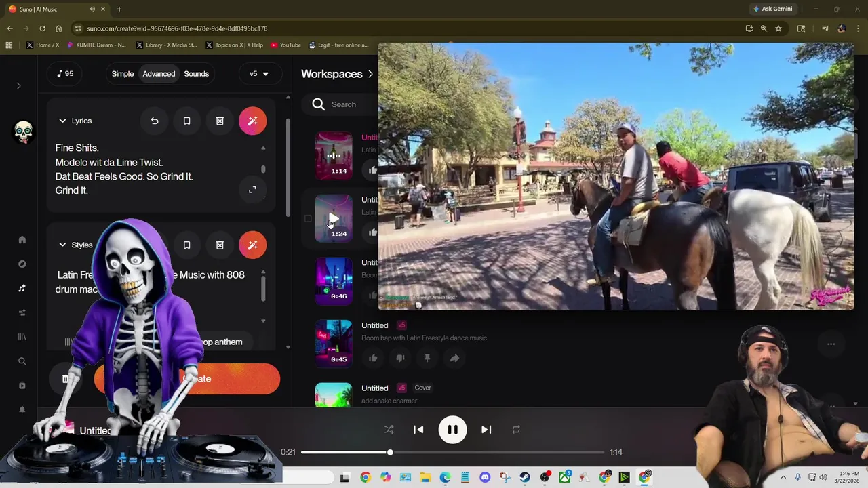
Task: Open Untitled Boom bap song title
Action: click(x=375, y=325)
